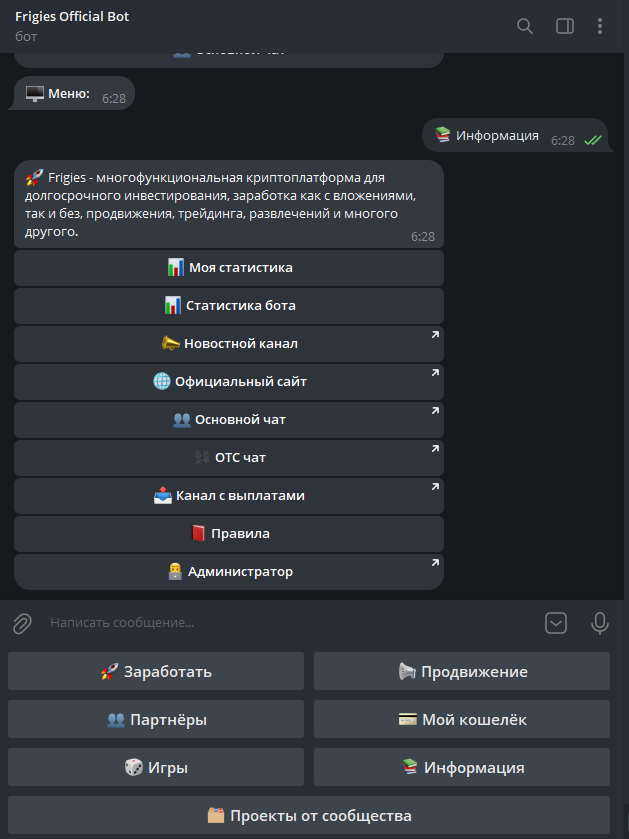Open Моя статистика inline button
Image resolution: width=629 pixels, height=839 pixels.
click(x=229, y=268)
